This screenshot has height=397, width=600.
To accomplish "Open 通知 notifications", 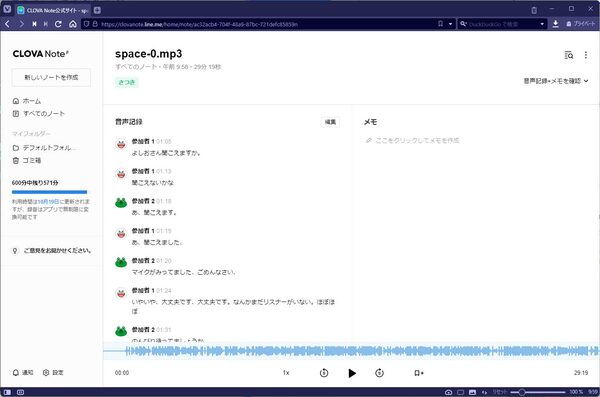I will tap(23, 372).
